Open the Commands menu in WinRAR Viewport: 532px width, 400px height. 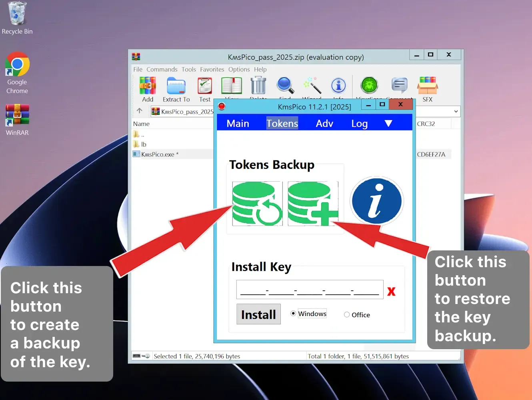pos(162,69)
